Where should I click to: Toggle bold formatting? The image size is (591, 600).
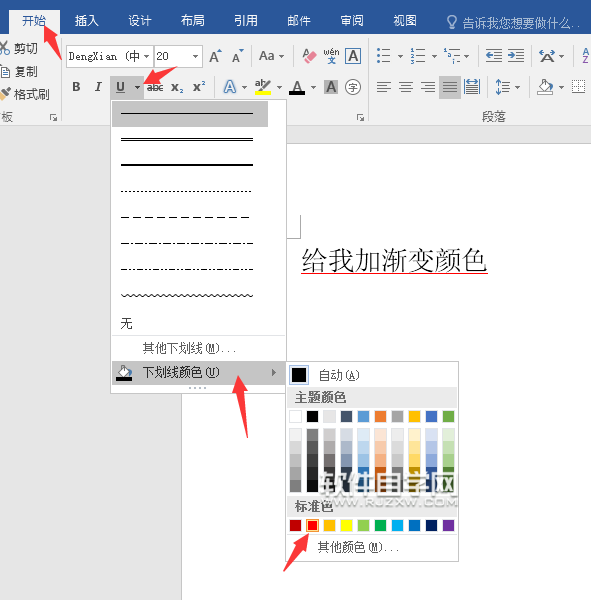pyautogui.click(x=76, y=87)
